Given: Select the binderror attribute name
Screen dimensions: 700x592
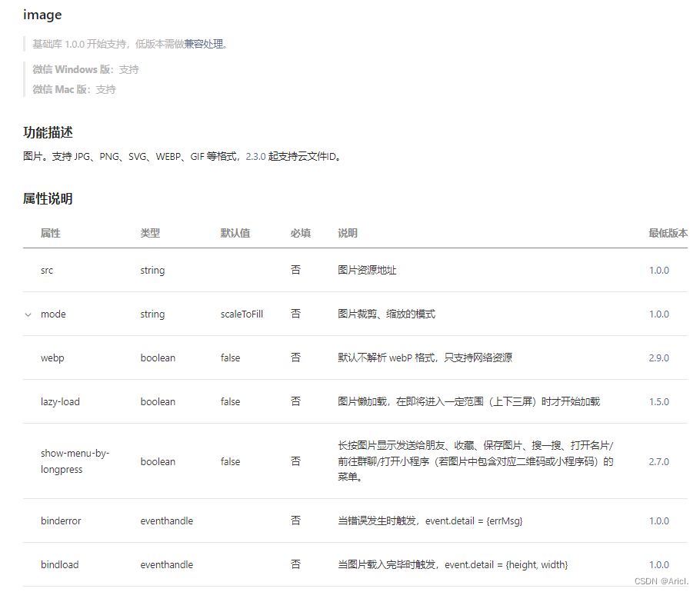Looking at the screenshot, I should [x=61, y=521].
